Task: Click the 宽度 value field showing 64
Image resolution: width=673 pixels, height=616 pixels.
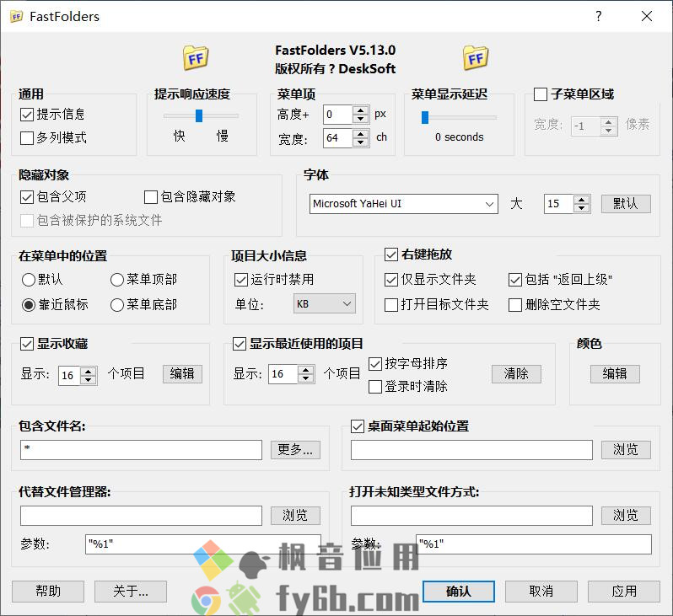Action: click(338, 138)
